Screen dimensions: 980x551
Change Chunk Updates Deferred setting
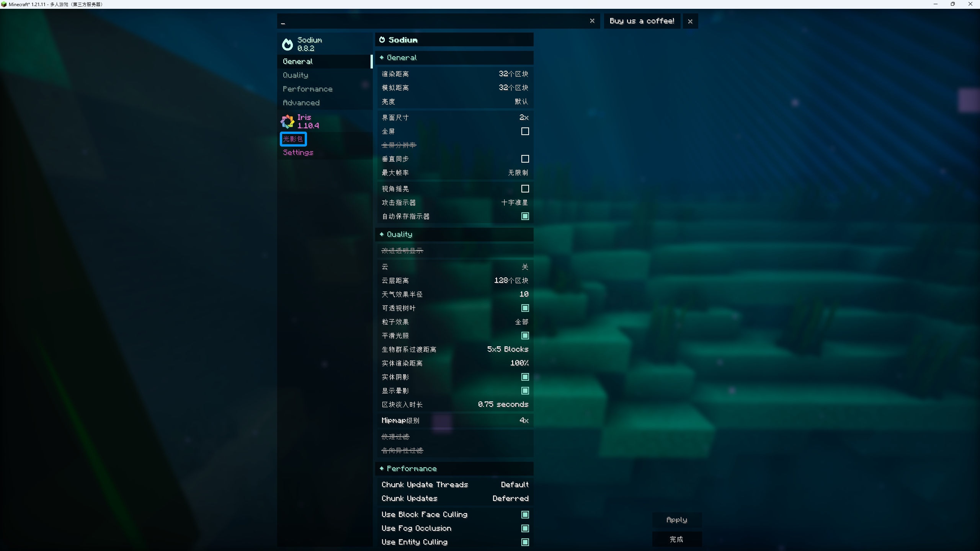coord(510,498)
